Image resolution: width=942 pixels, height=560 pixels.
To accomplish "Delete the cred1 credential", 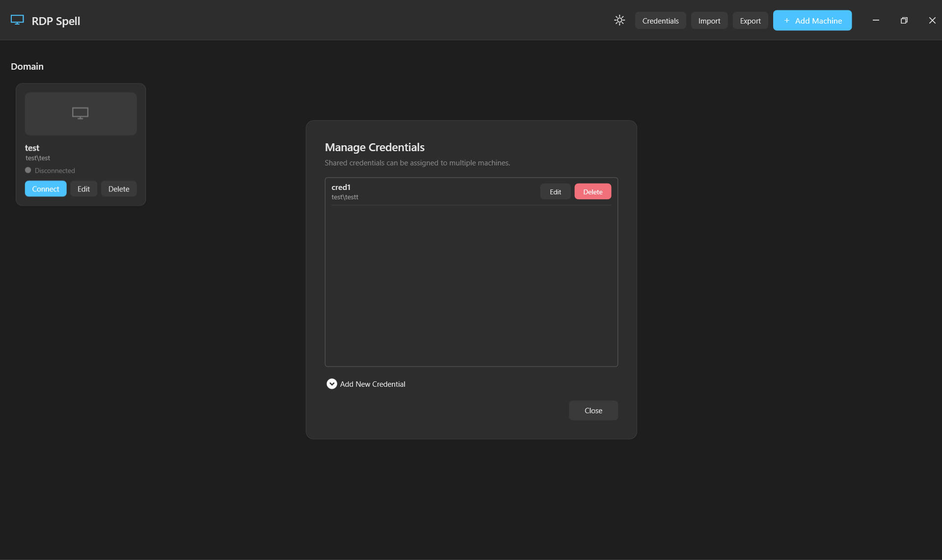I will (592, 191).
